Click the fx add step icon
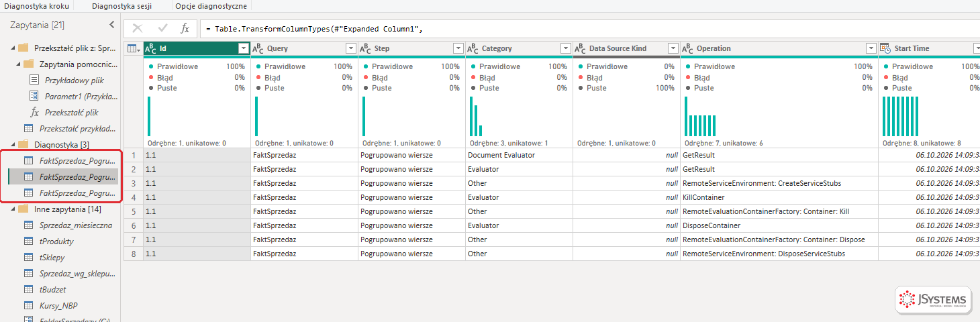The height and width of the screenshot is (322, 980). [x=185, y=28]
